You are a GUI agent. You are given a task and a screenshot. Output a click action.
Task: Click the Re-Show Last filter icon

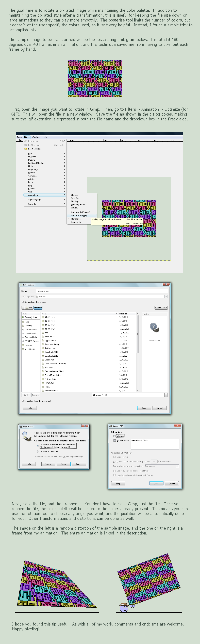[26, 145]
